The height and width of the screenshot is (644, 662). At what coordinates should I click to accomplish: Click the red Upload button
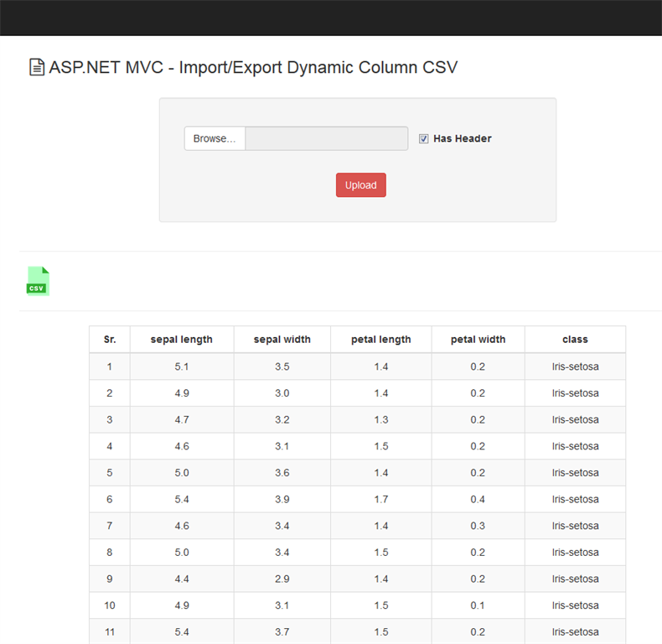pyautogui.click(x=361, y=185)
